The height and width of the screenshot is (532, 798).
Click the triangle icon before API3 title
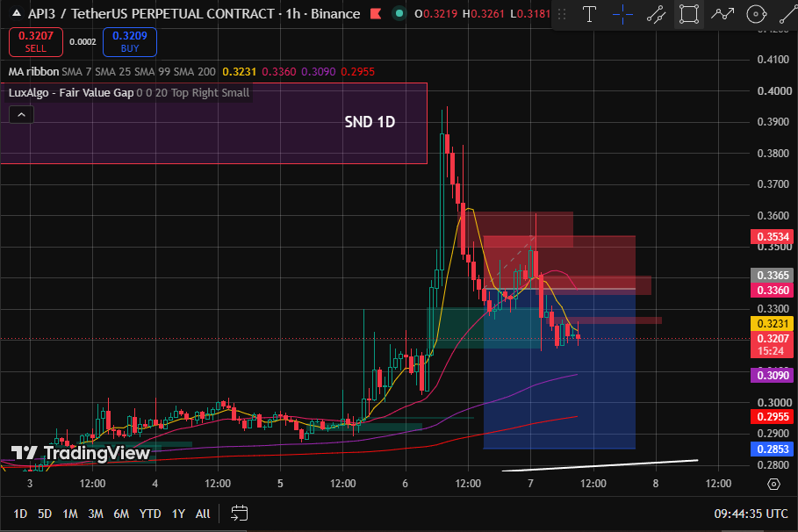click(17, 13)
